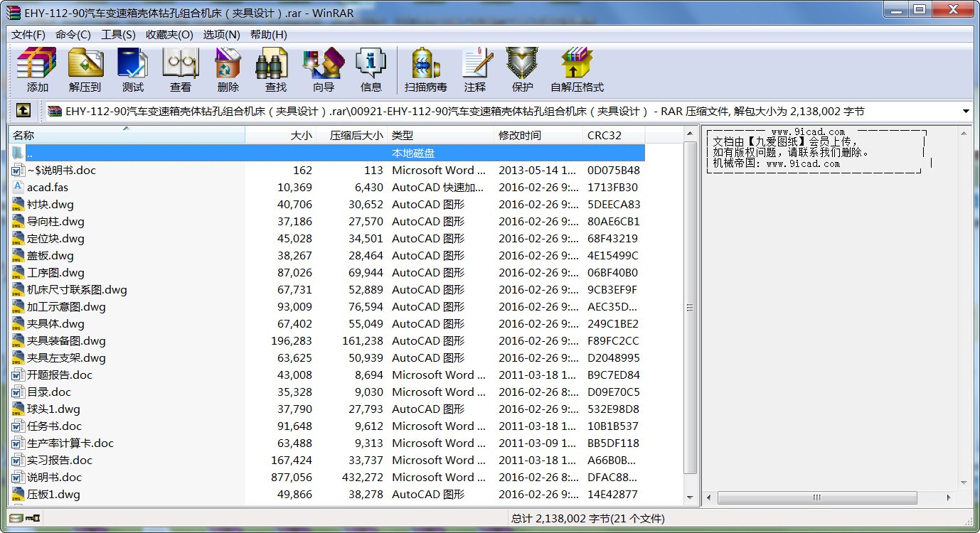Click the Delete (删除) toolbar icon
The width and height of the screenshot is (980, 533).
(x=228, y=69)
